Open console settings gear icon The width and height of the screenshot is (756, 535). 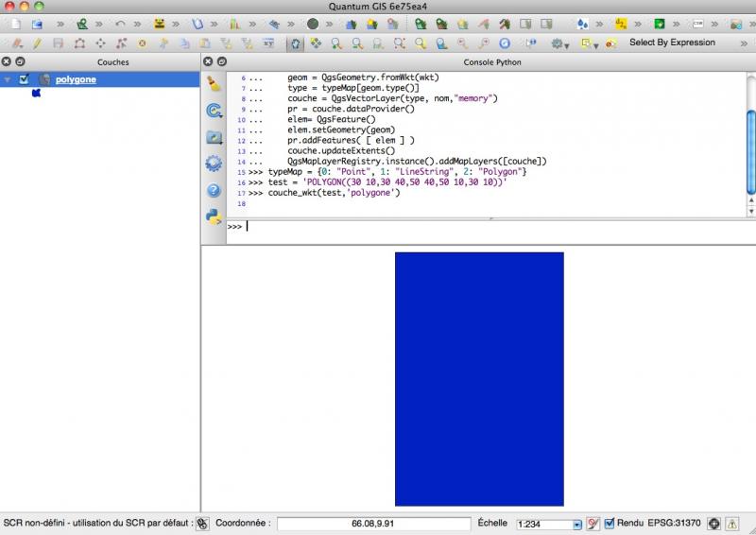214,163
